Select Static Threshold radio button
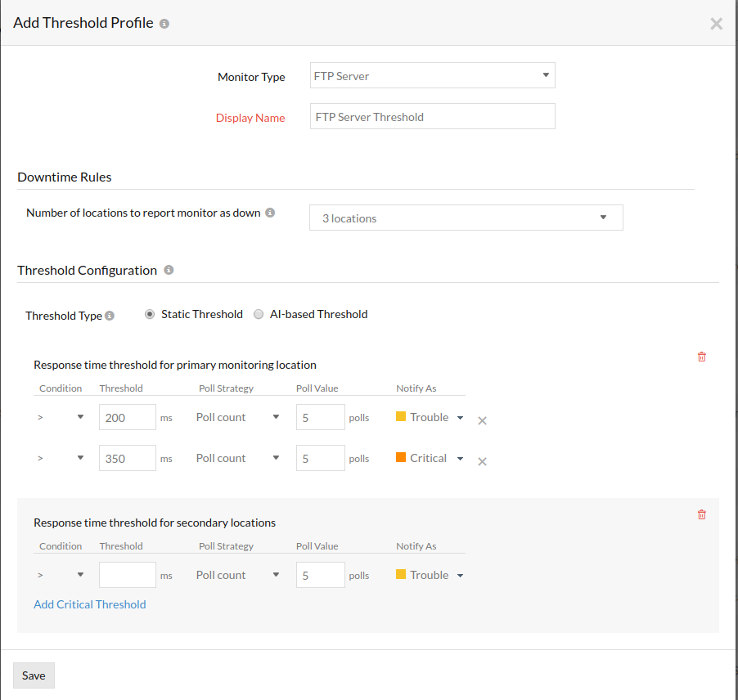This screenshot has height=700, width=738. tap(150, 314)
